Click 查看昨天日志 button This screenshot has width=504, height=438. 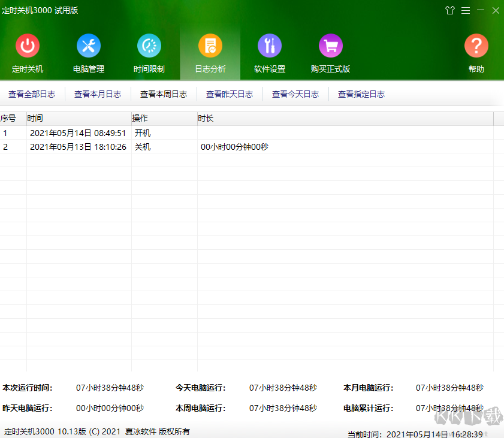(x=230, y=94)
